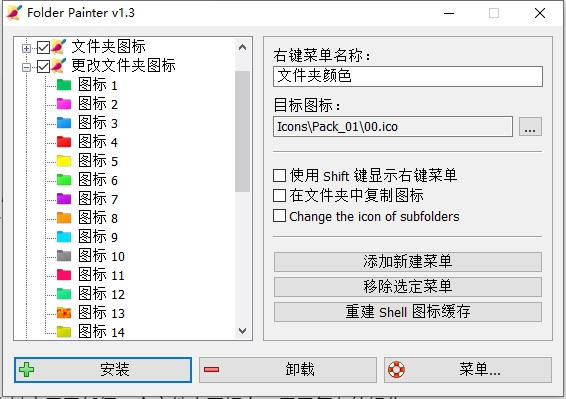
Task: Click the Folder Painter app icon in title bar
Action: coord(14,13)
